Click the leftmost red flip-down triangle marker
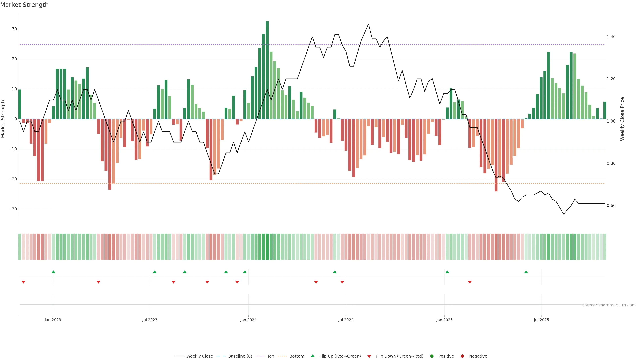Image resolution: width=644 pixels, height=362 pixels. tap(23, 282)
